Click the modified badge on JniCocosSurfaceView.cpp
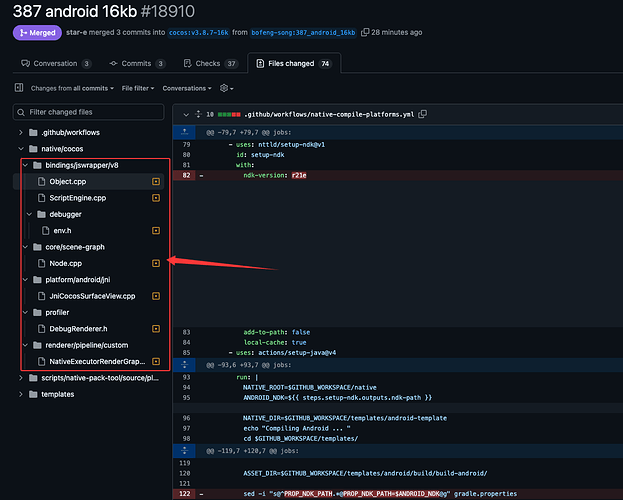Viewport: 623px width, 500px height. pos(156,296)
